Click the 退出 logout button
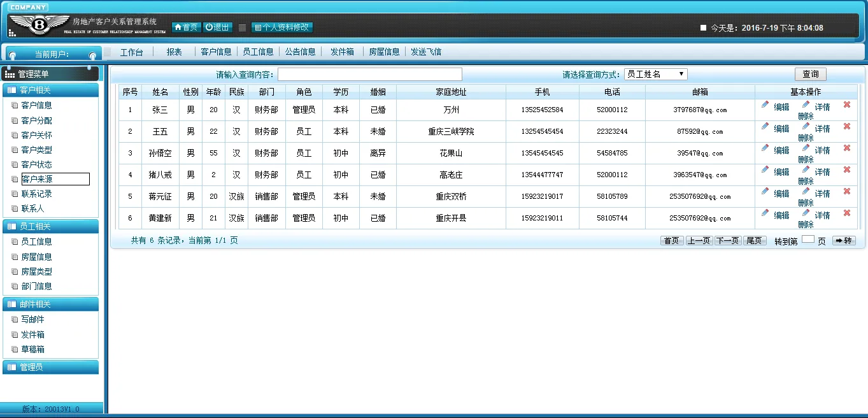868x418 pixels. tap(217, 27)
